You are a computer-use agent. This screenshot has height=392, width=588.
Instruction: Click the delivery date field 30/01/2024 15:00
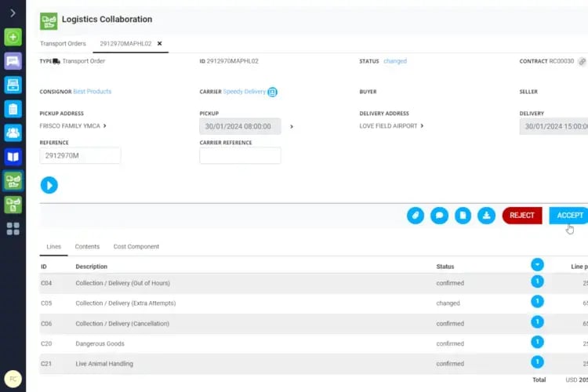pyautogui.click(x=554, y=126)
